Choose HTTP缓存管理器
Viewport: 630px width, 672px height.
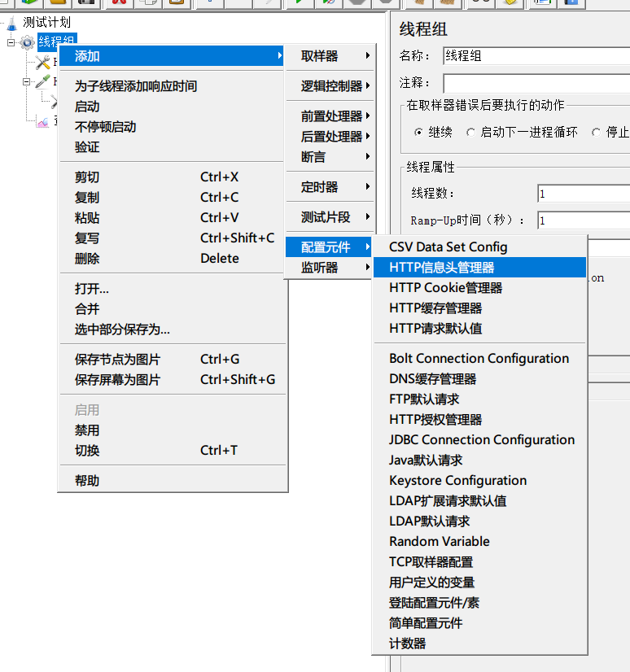pyautogui.click(x=479, y=308)
